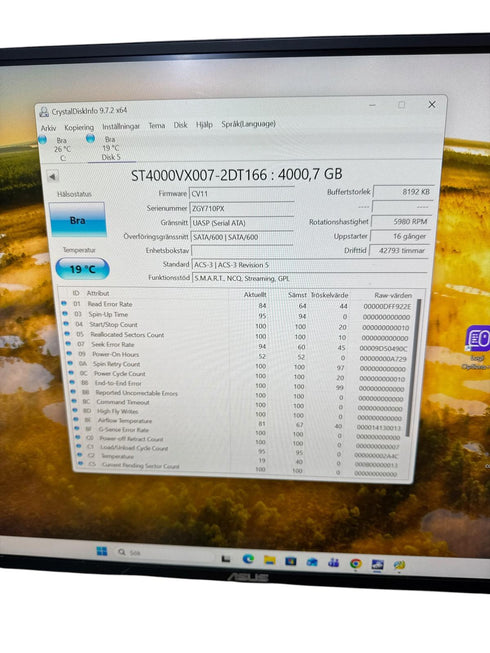
Task: Click the Standard field ACS-3
Action: (310, 264)
